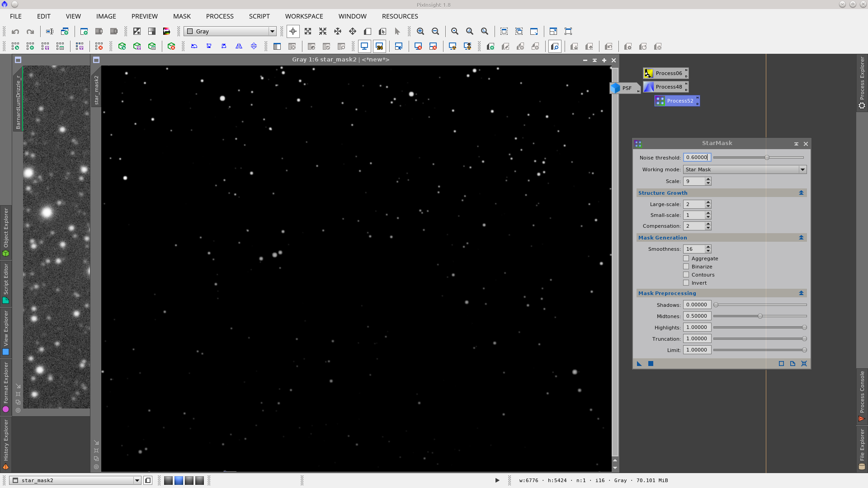The height and width of the screenshot is (488, 868).
Task: Open the Working mode dropdown
Action: pos(745,169)
